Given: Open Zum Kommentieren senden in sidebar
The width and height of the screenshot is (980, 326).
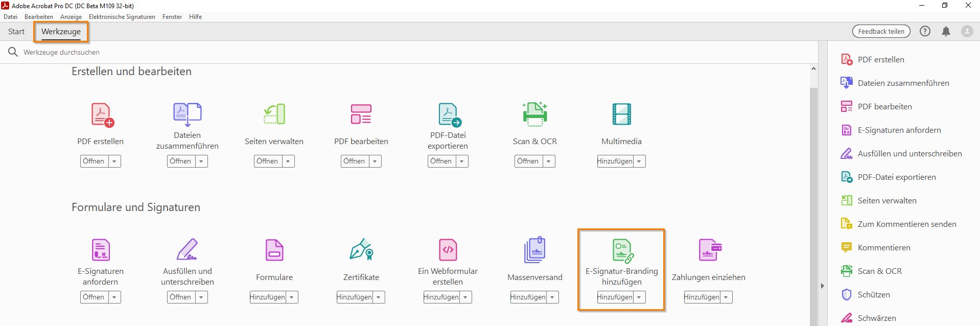Looking at the screenshot, I should click(898, 224).
